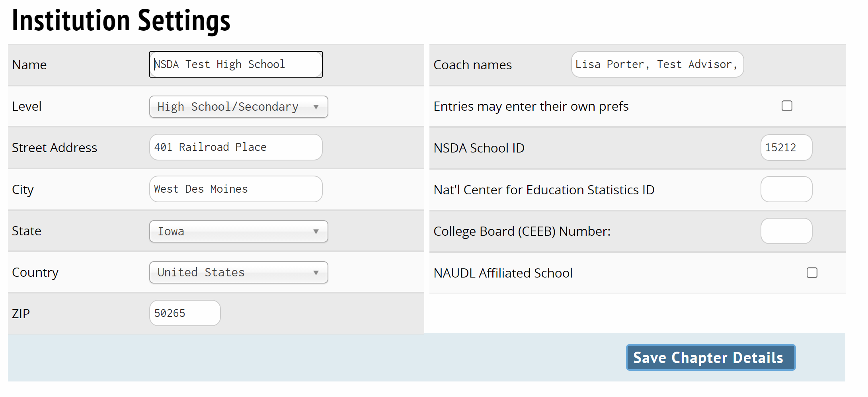Click the Level dropdown arrow
Image resolution: width=868 pixels, height=397 pixels.
316,107
